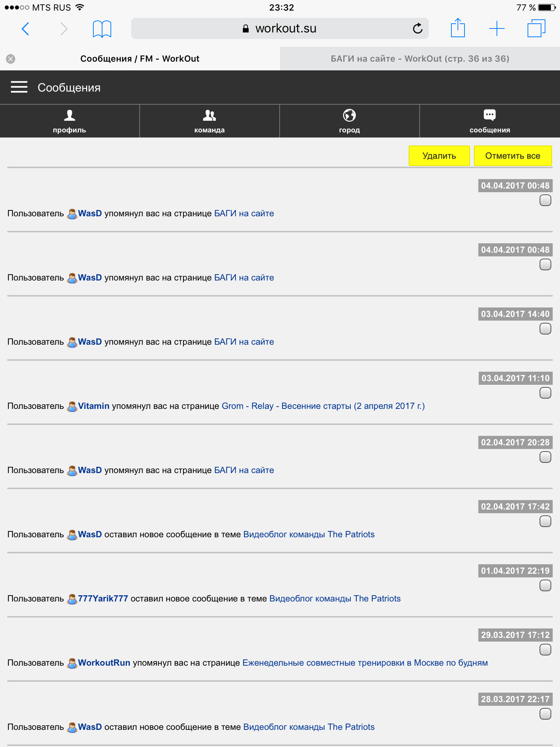Open the hamburger menu beside Сообщения
Viewport: 560px width, 747px height.
19,87
